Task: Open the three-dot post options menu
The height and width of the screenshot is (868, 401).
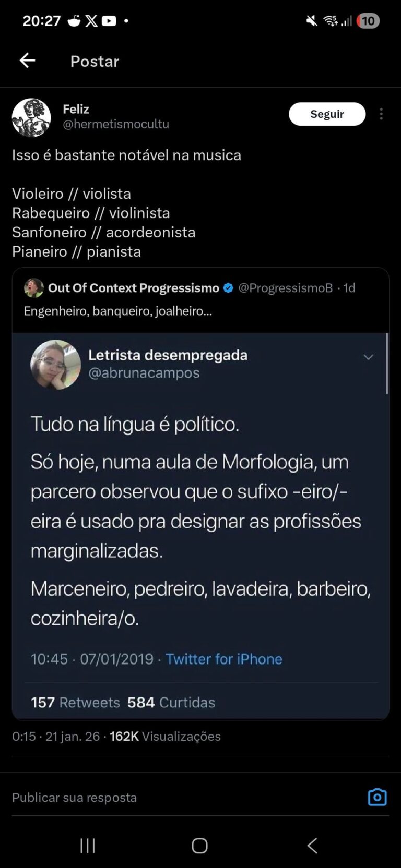Action: click(x=381, y=114)
